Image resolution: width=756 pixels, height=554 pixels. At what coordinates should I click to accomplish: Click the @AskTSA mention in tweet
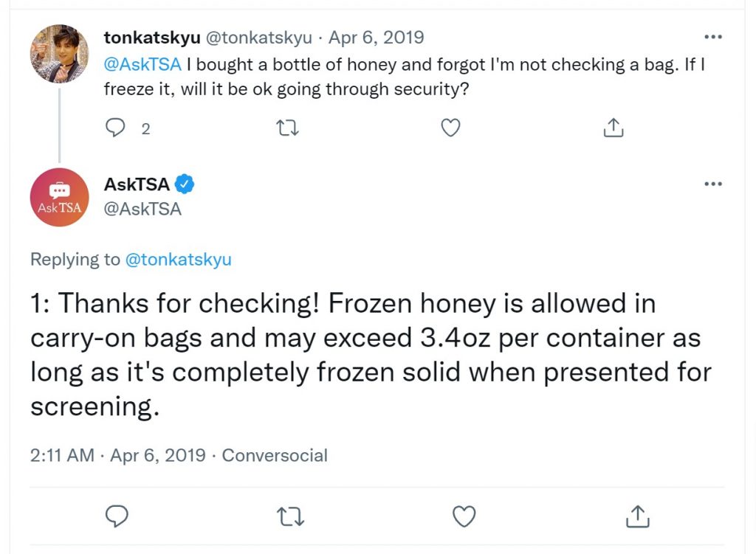pos(142,64)
